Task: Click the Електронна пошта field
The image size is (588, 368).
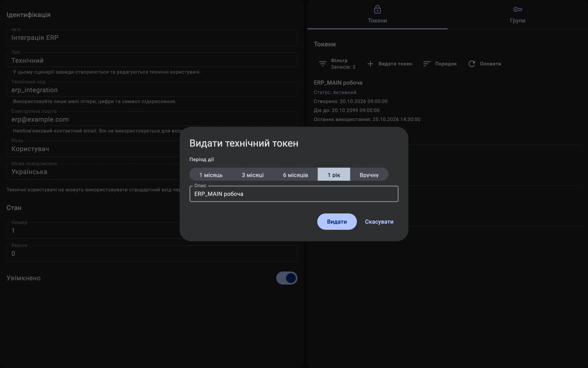Action: pyautogui.click(x=152, y=119)
